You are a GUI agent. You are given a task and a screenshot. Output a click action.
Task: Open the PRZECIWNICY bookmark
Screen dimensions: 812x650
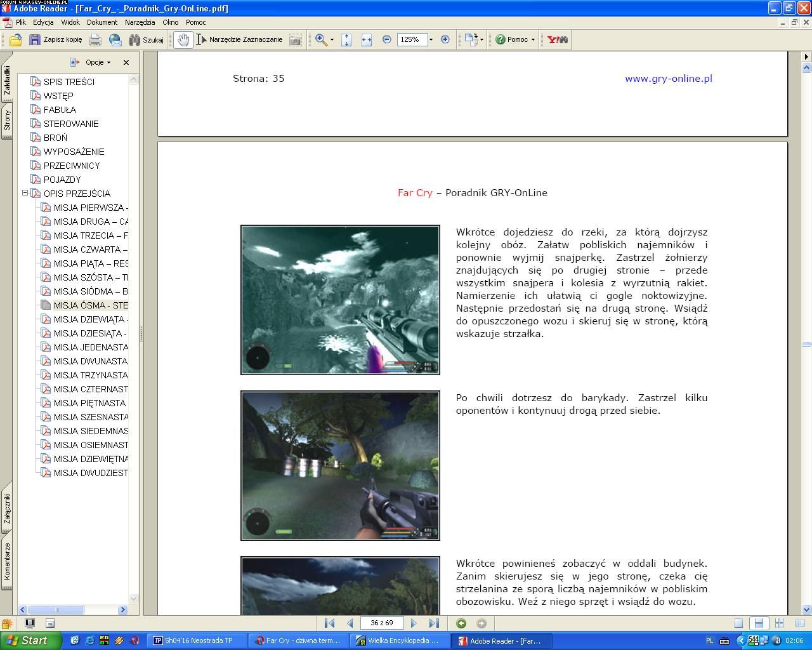click(x=72, y=166)
